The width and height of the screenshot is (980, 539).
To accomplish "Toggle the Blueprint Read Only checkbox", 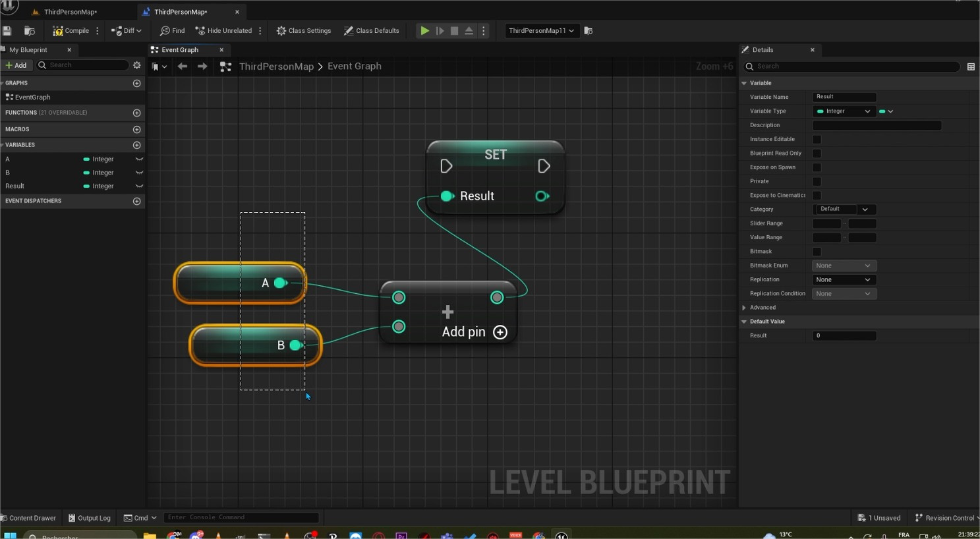I will (x=817, y=154).
